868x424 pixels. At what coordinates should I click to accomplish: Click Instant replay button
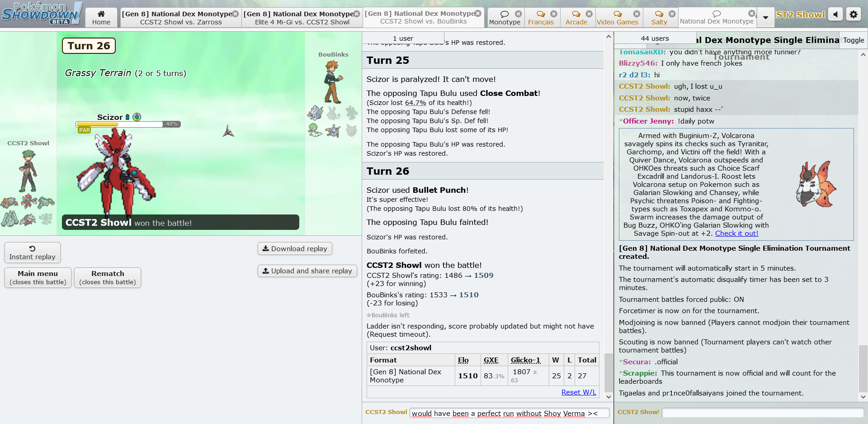[33, 252]
